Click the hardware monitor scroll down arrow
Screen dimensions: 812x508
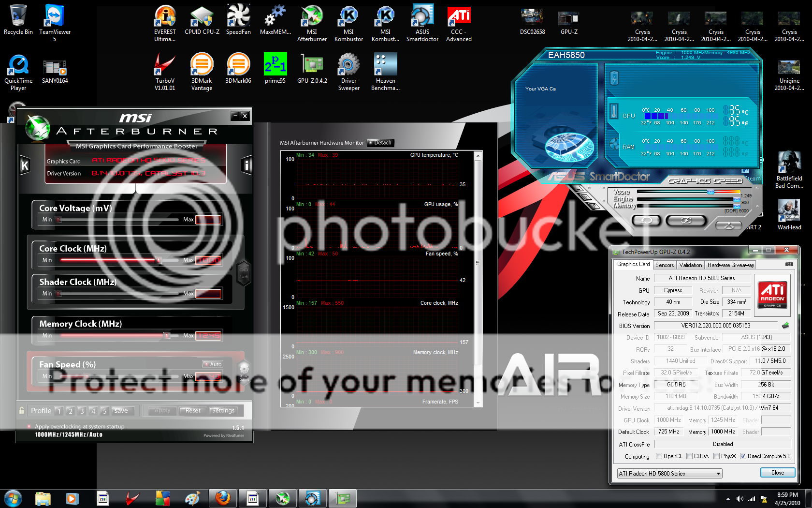pyautogui.click(x=478, y=403)
